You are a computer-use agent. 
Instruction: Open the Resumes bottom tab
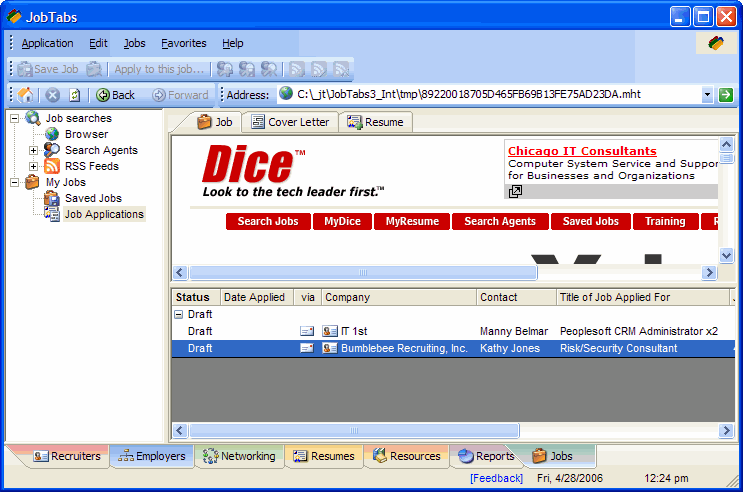324,456
